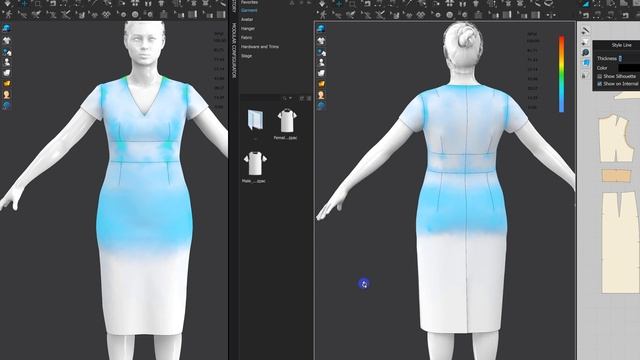Click the top pen-like icon in the 2D window sidebar
The height and width of the screenshot is (360, 640).
585,31
